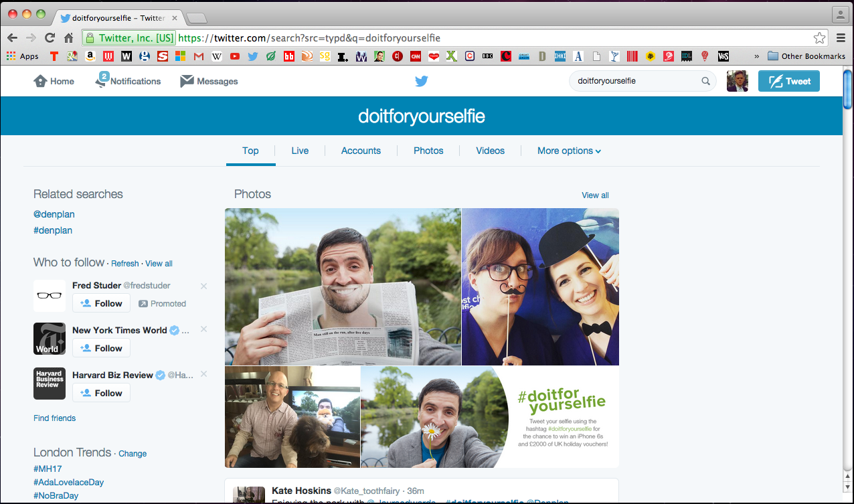The height and width of the screenshot is (504, 854).
Task: Follow Fred Studer
Action: [x=101, y=303]
